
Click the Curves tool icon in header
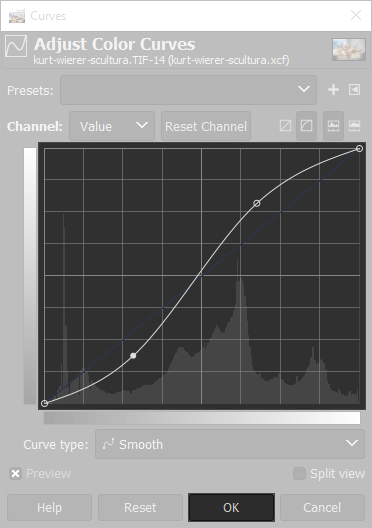16,46
